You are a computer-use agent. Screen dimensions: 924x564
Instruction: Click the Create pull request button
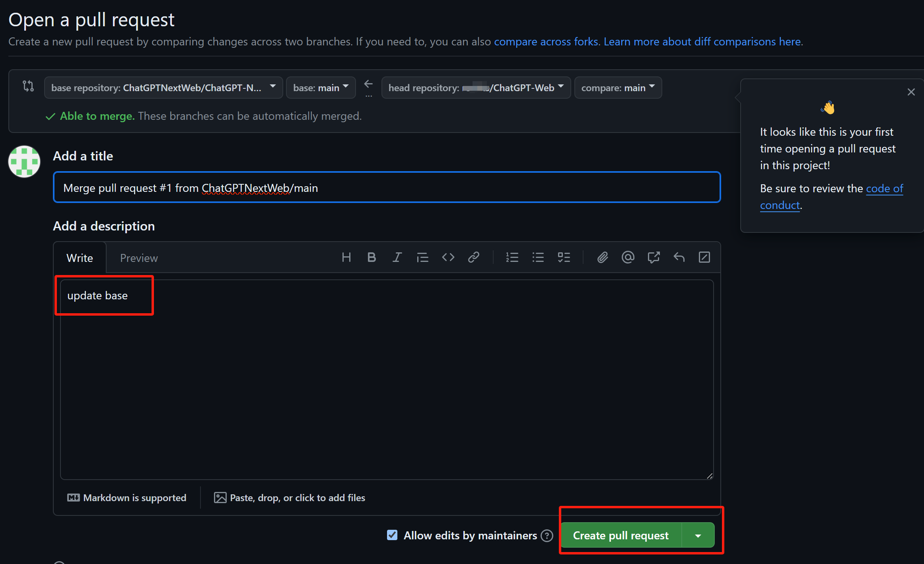621,536
